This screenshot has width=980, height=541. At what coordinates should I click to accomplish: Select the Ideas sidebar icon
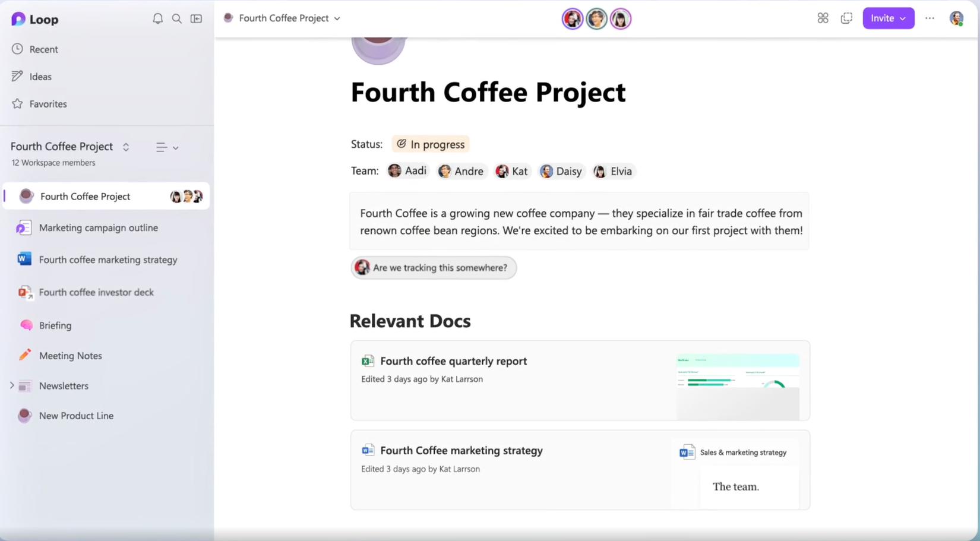18,76
